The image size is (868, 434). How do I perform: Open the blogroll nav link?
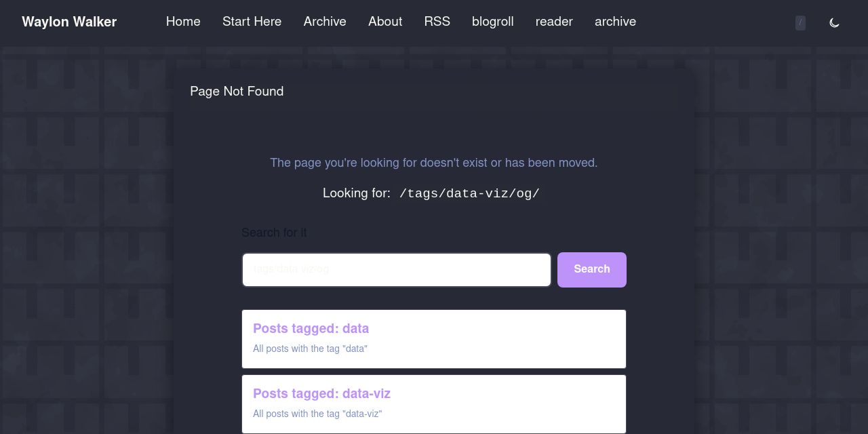(x=493, y=22)
